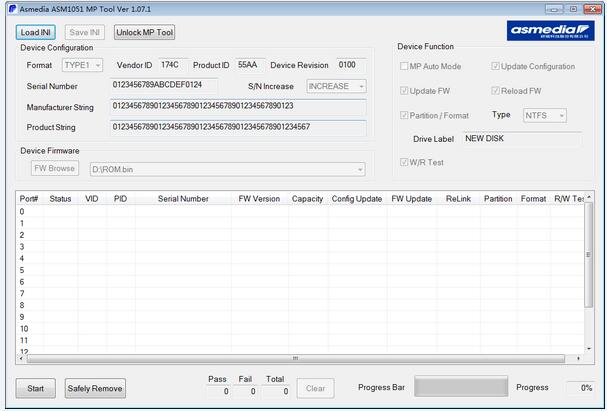Viewport: 607px width, 411px height.
Task: Click the Progress 0% value
Action: [580, 388]
